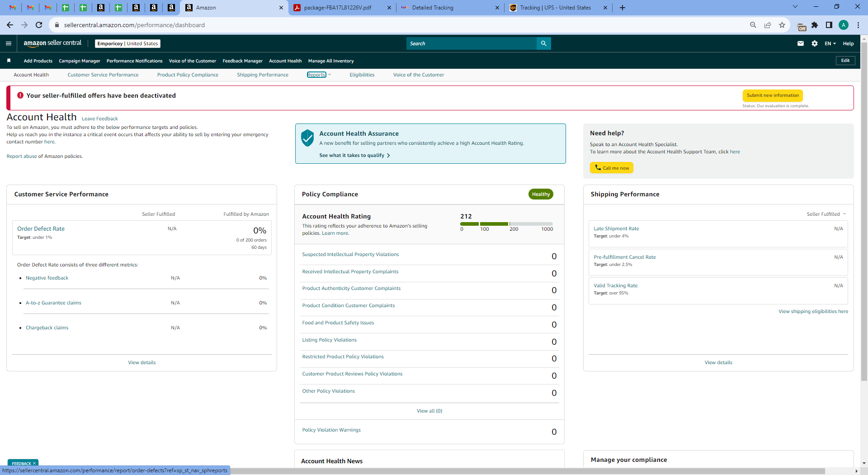Open the Seller Central hamburger menu
The image size is (868, 475).
click(9, 43)
